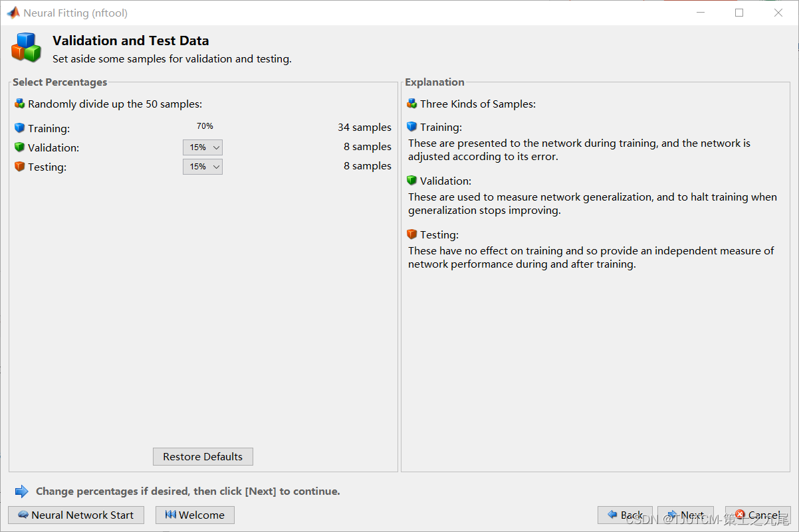Click the colored cubes icon beside Validation and Test Data
The height and width of the screenshot is (532, 799).
pyautogui.click(x=27, y=47)
